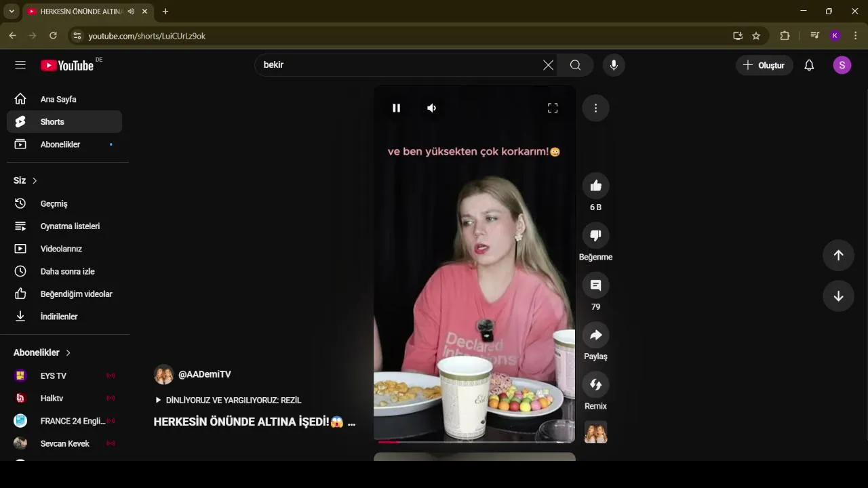This screenshot has width=868, height=488.
Task: Open the sound source thumbnail below Remix
Action: tap(595, 432)
